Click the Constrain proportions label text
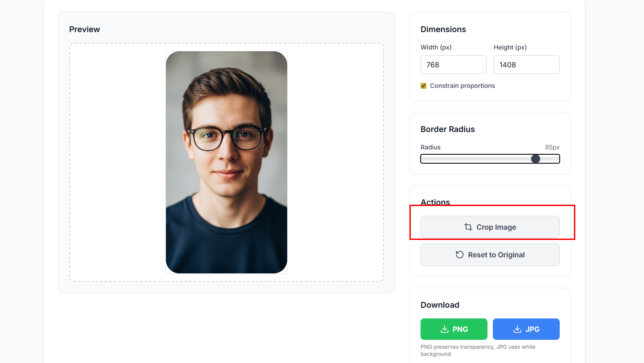This screenshot has width=644, height=363. tap(462, 86)
